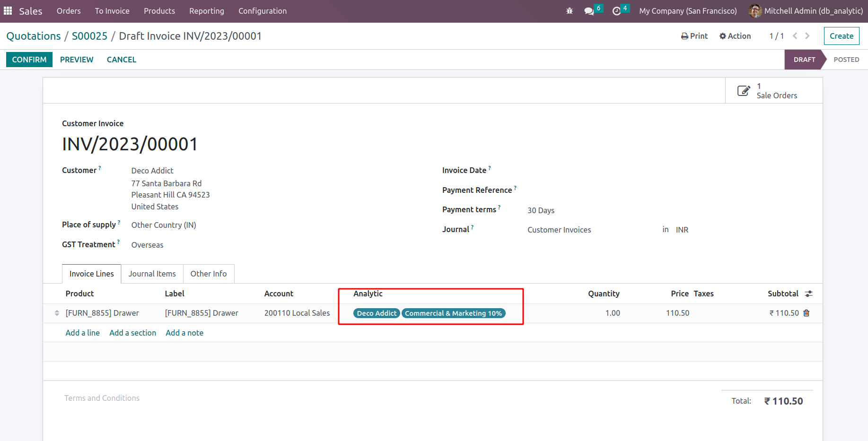Switch to Journal Items tab
Viewport: 868px width, 441px height.
(x=152, y=274)
